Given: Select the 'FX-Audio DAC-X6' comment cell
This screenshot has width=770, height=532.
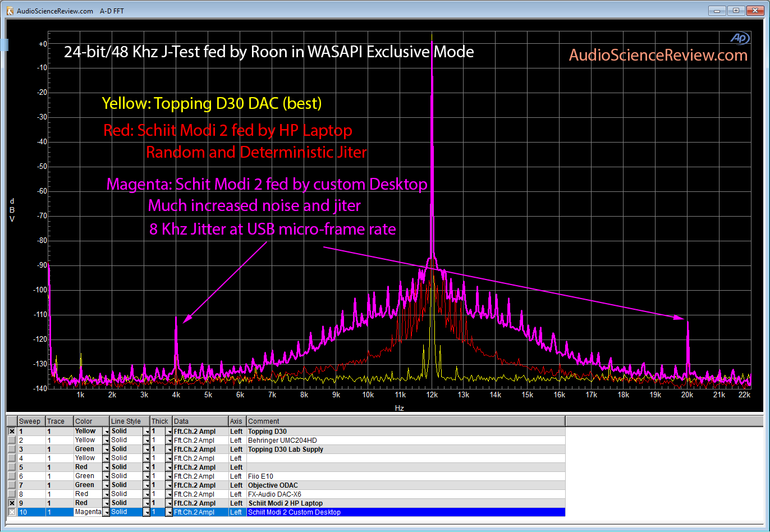Looking at the screenshot, I should [406, 494].
